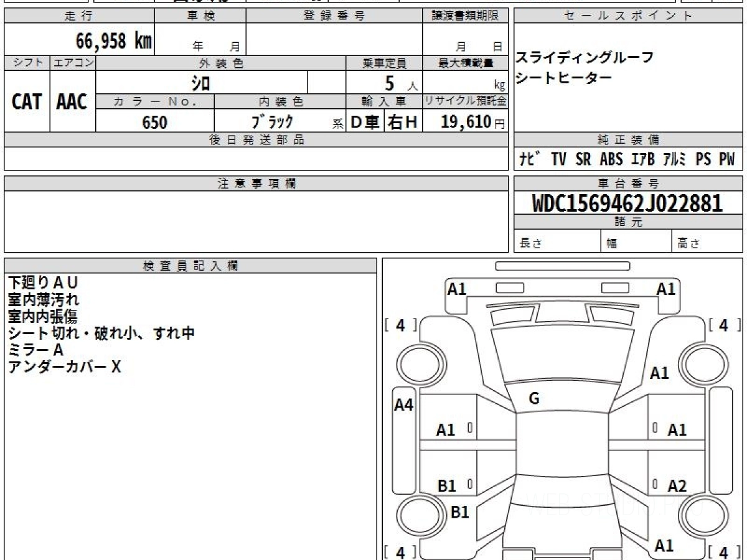Click the ABS equipment item
Screen dimensions: 747x560
tap(611, 160)
